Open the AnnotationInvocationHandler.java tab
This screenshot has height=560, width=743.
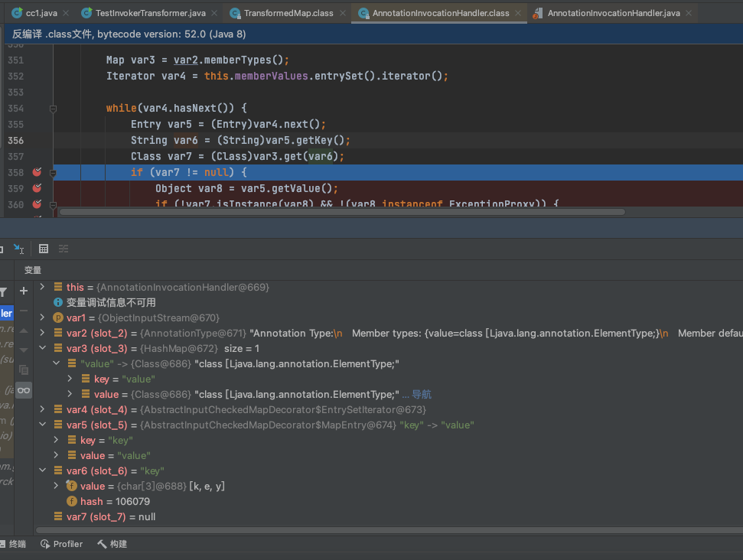pos(613,13)
